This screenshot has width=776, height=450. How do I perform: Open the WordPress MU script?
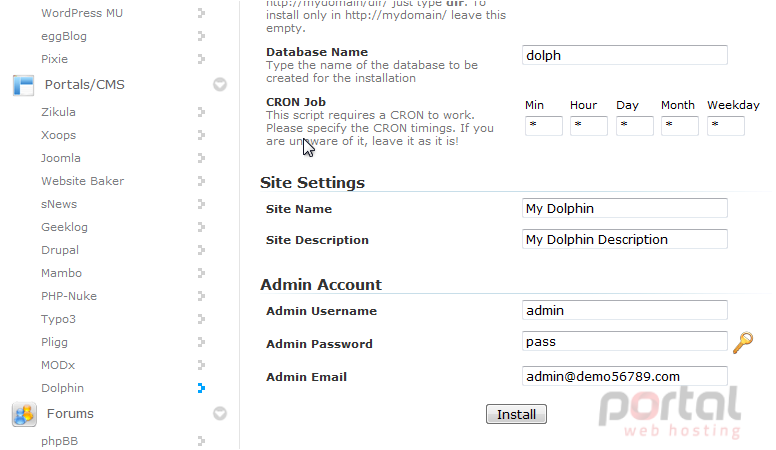tap(82, 13)
